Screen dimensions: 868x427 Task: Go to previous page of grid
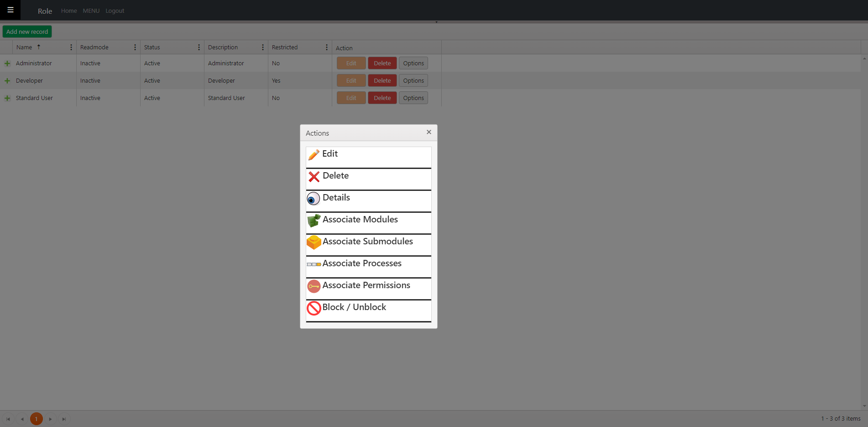[22, 419]
